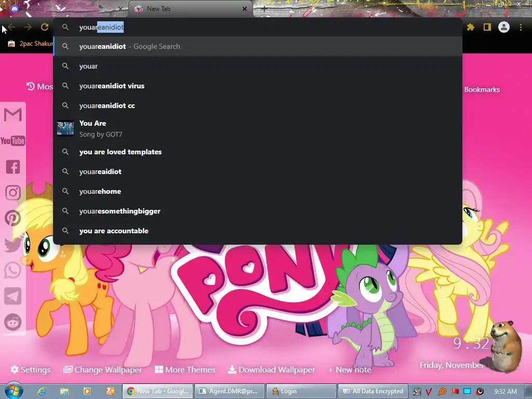The height and width of the screenshot is (399, 532).
Task: Toggle the side panel icon in the toolbar
Action: click(487, 27)
